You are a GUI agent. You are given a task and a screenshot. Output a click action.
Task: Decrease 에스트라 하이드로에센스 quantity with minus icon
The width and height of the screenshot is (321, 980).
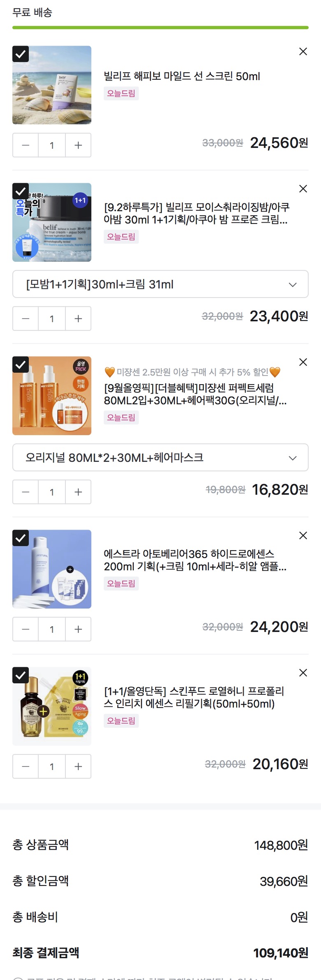[26, 629]
